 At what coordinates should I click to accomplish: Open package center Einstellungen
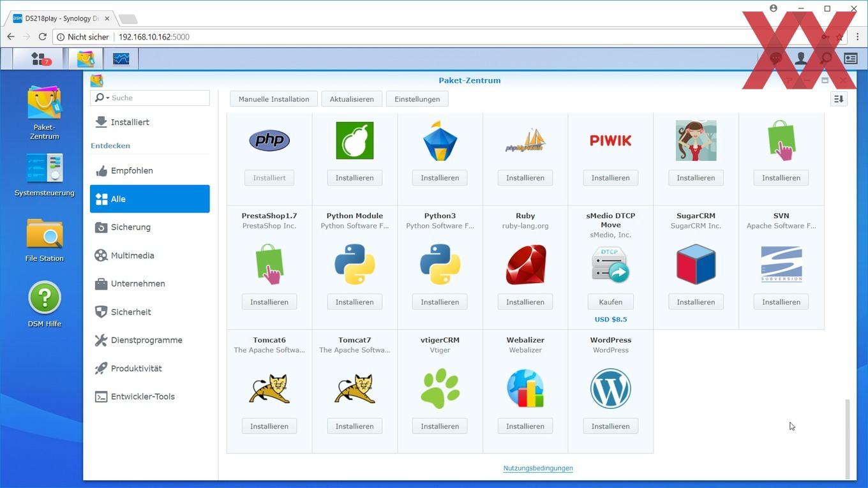point(417,99)
